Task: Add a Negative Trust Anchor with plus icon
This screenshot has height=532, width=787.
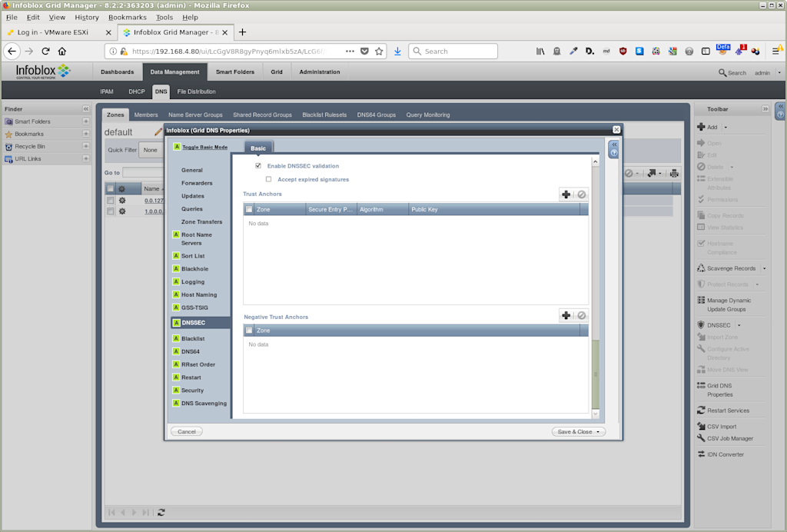Action: click(566, 315)
